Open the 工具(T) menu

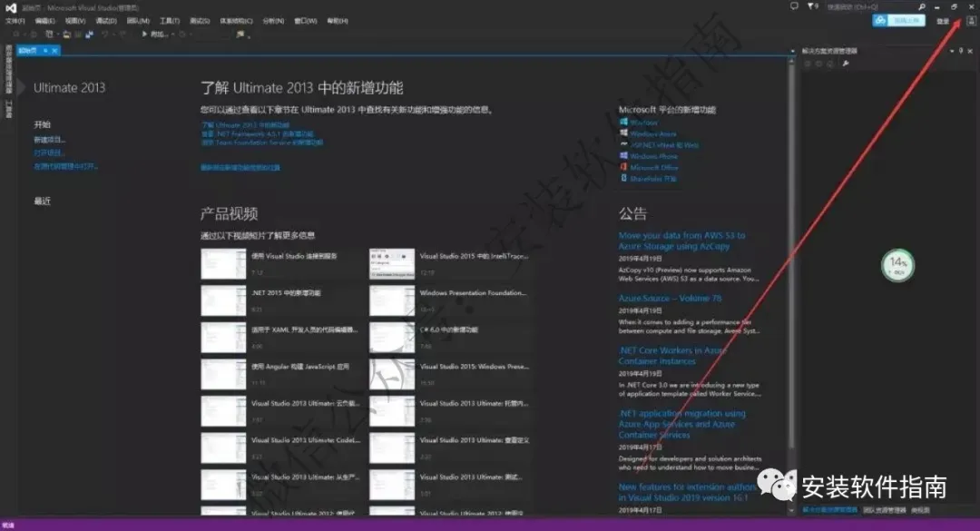170,21
